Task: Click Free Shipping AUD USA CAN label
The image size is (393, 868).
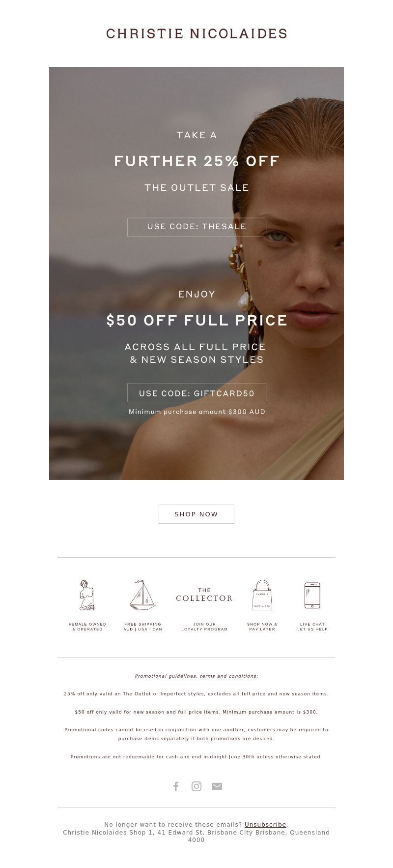Action: tap(142, 627)
